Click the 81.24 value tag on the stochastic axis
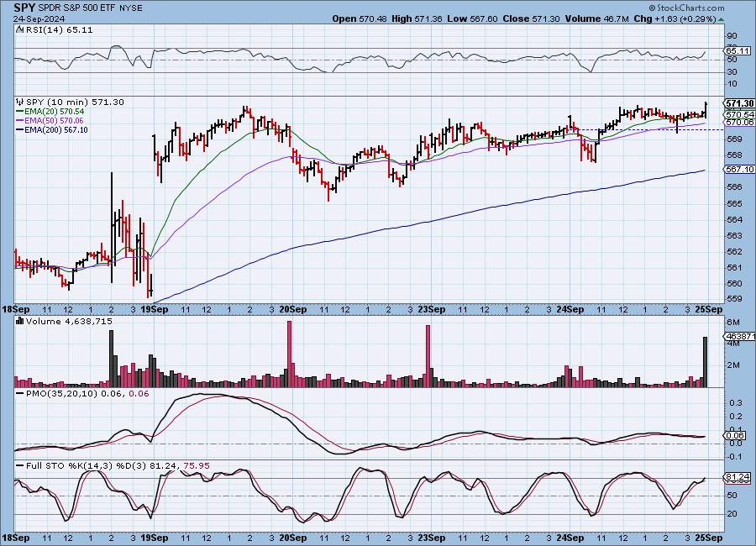Screen dimensions: 756x546 click(738, 477)
